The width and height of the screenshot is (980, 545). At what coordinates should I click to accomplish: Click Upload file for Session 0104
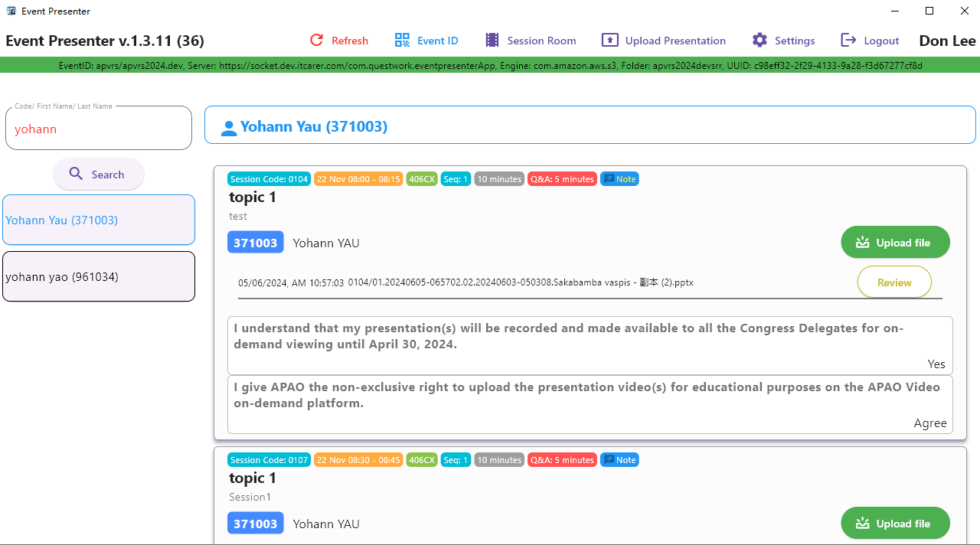pos(895,243)
